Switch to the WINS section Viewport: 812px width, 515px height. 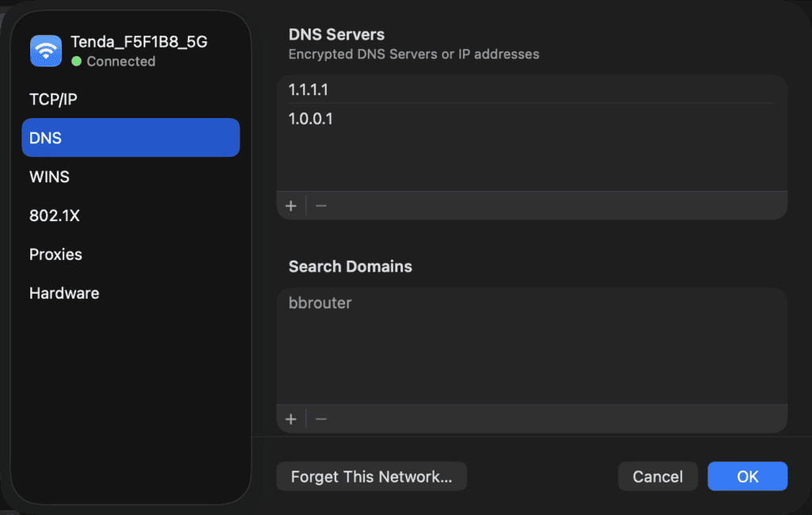tap(131, 177)
